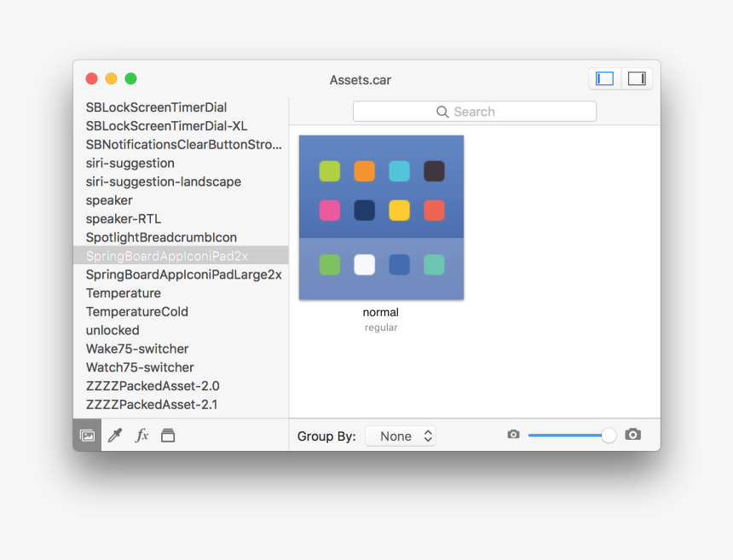The width and height of the screenshot is (733, 560).
Task: Select the SpringBoardAppIconiPadLarge2x list item
Action: pos(183,274)
